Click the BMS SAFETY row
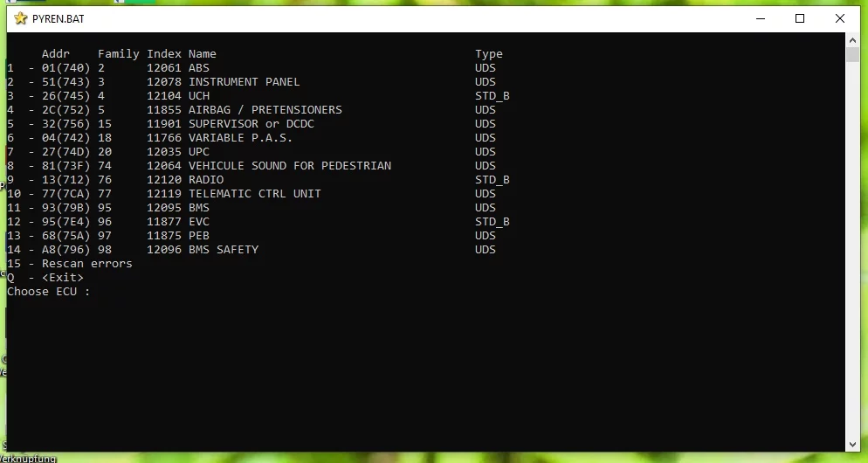This screenshot has height=463, width=868. click(x=224, y=250)
